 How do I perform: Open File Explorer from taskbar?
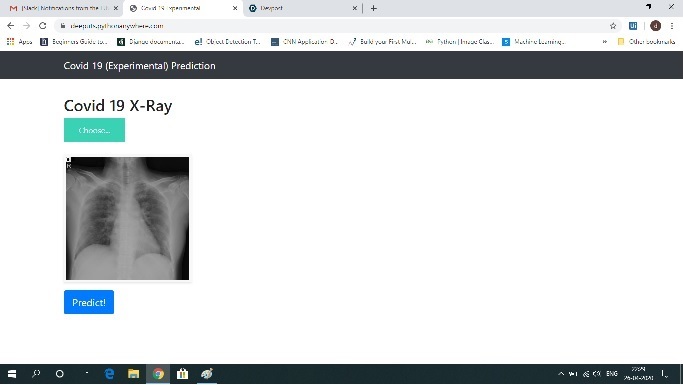coord(133,374)
